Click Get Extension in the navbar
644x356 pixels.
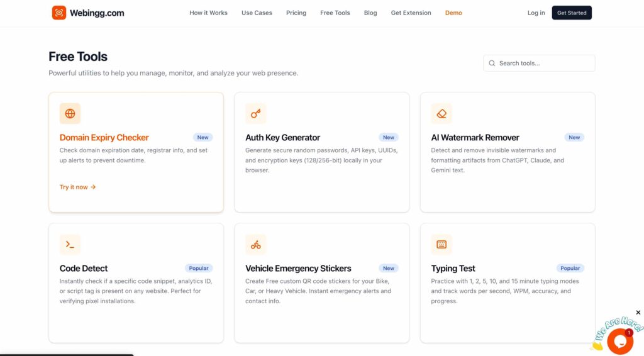click(x=411, y=13)
